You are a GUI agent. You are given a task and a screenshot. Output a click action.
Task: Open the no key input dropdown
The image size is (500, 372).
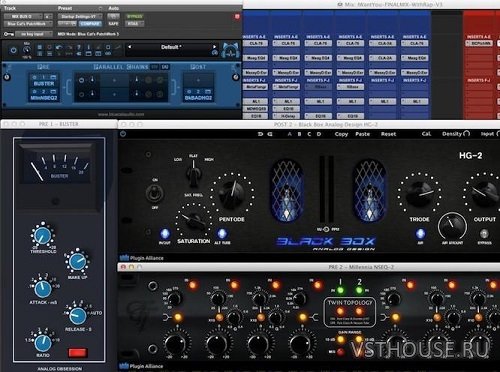[34, 34]
